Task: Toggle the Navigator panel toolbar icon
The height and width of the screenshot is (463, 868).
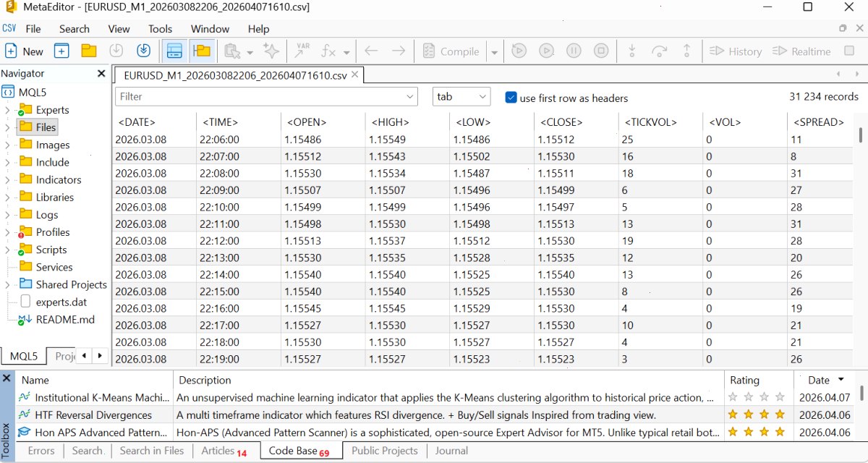Action: coord(202,51)
